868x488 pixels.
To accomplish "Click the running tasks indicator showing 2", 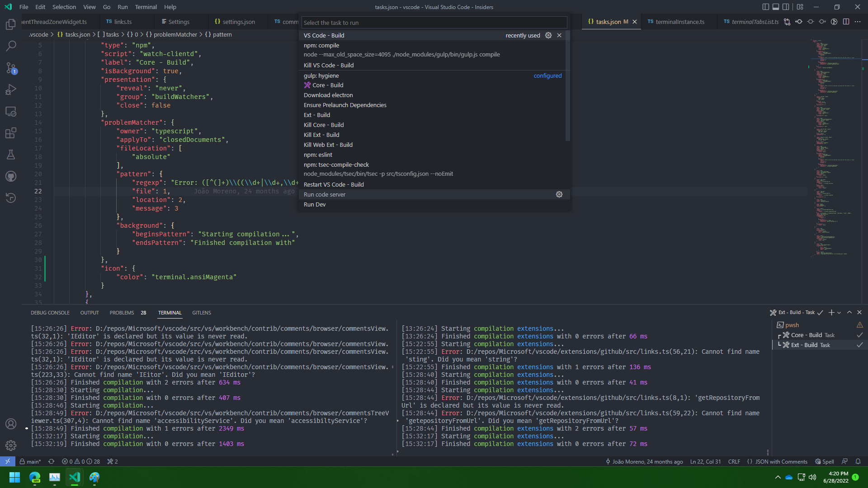I will click(x=113, y=461).
